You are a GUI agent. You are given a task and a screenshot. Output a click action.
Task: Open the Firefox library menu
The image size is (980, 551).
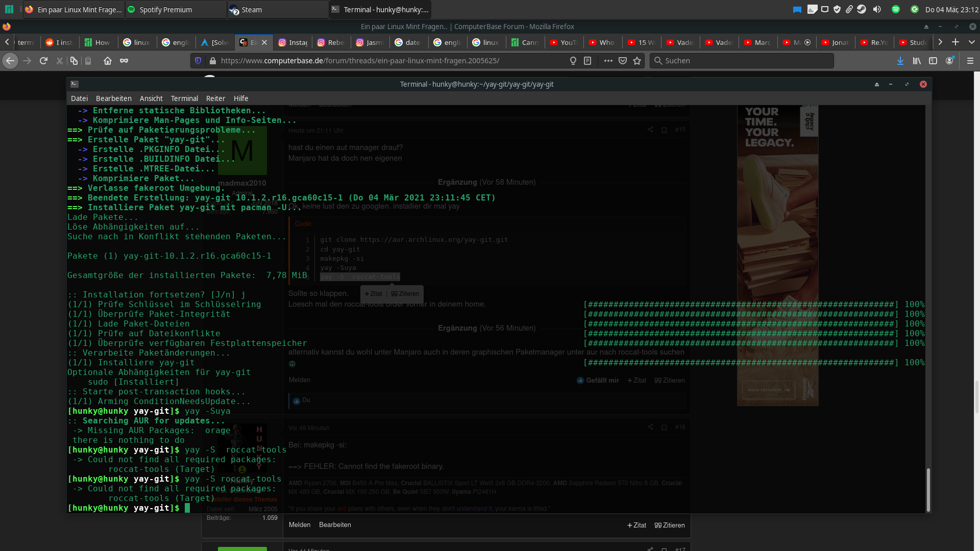tap(917, 61)
